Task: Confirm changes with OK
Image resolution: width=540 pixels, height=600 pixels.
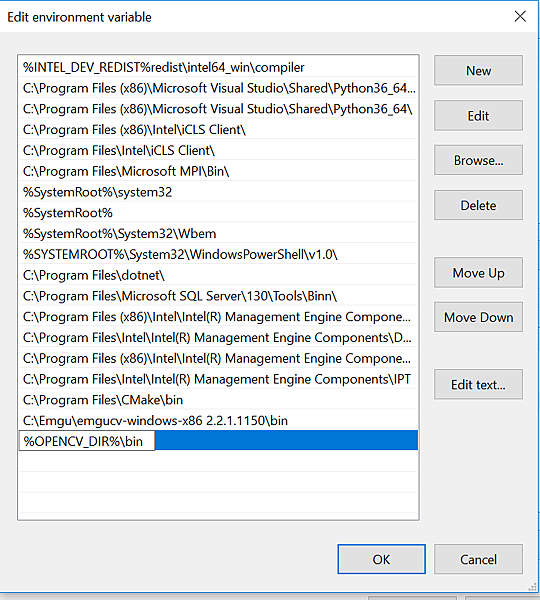Action: tap(381, 559)
